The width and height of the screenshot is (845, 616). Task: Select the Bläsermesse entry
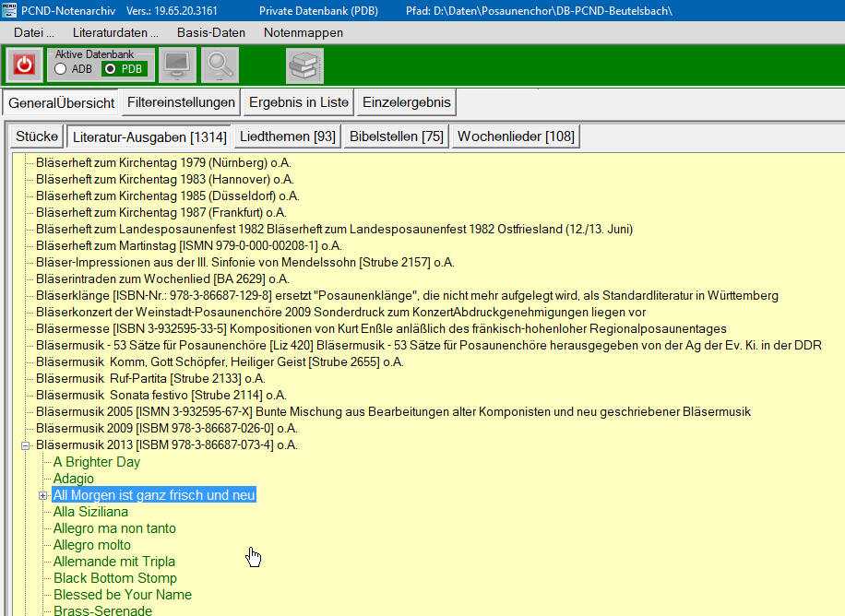[381, 329]
